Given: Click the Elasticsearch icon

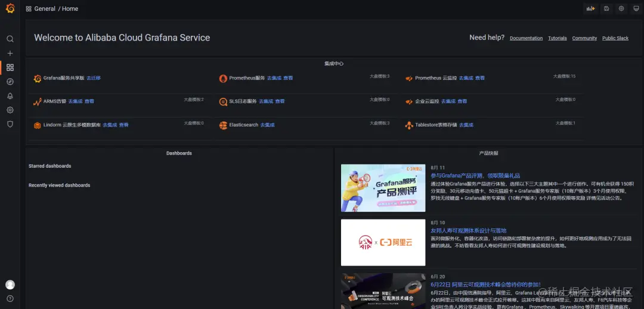Looking at the screenshot, I should [223, 125].
